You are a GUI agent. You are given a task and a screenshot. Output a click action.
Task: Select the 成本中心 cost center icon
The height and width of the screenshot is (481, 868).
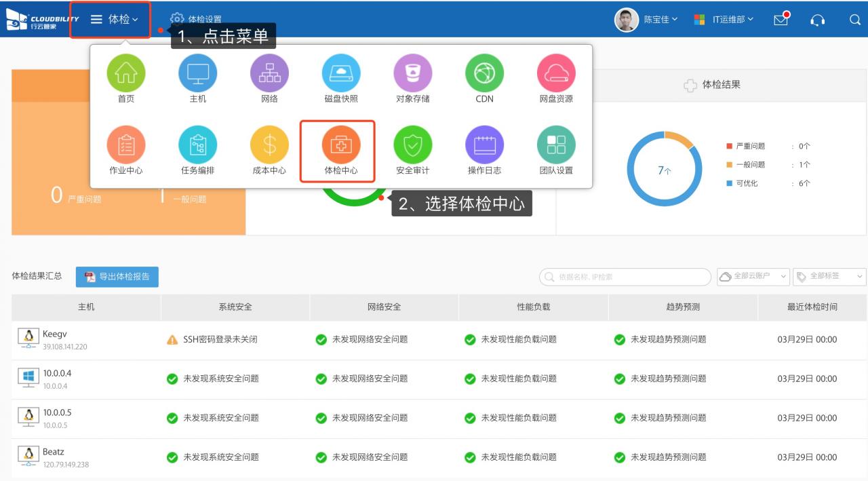point(269,145)
